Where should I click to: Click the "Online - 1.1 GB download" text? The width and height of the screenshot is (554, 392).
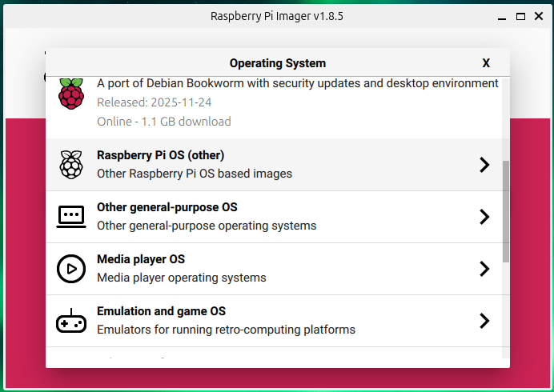[163, 122]
